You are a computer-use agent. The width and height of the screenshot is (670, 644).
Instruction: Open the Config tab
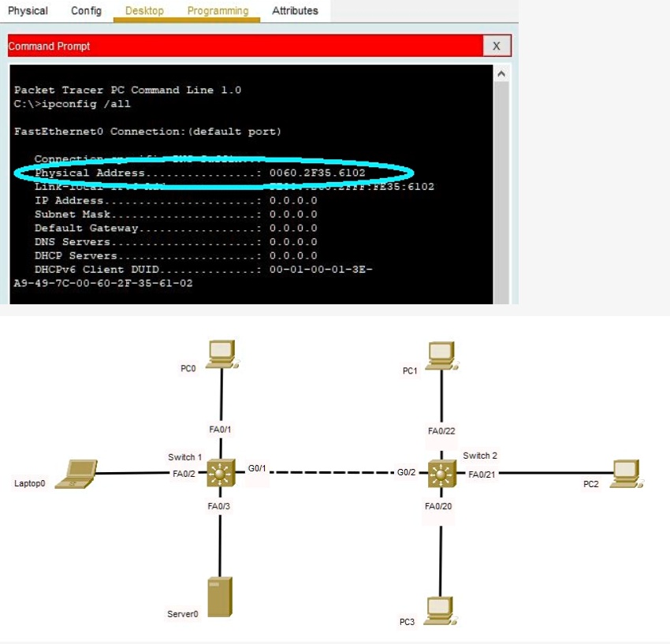[85, 10]
